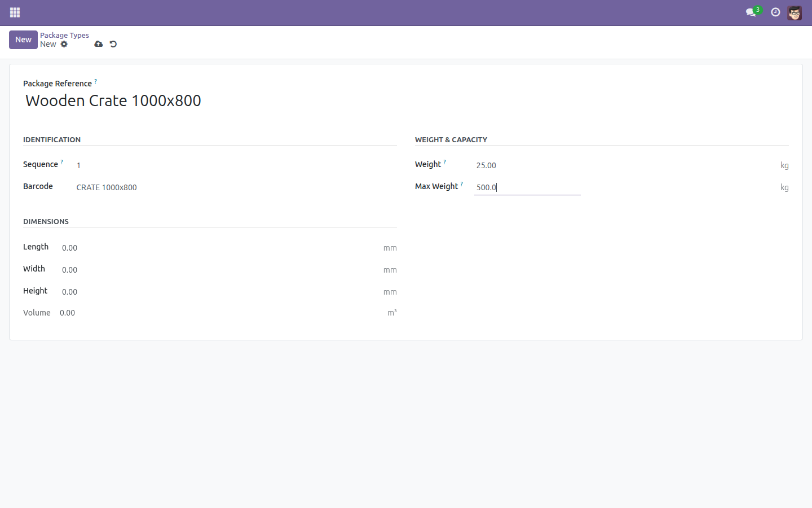Discard changes with the undo arrow icon

[113, 44]
